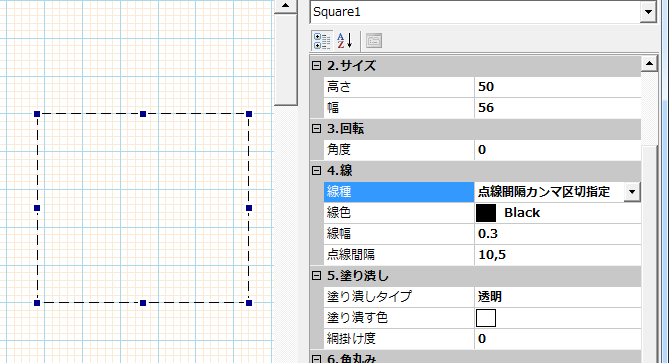Screen dimensions: 669x363
Task: Click the 塗り潰す色 property label
Action: pyautogui.click(x=357, y=318)
